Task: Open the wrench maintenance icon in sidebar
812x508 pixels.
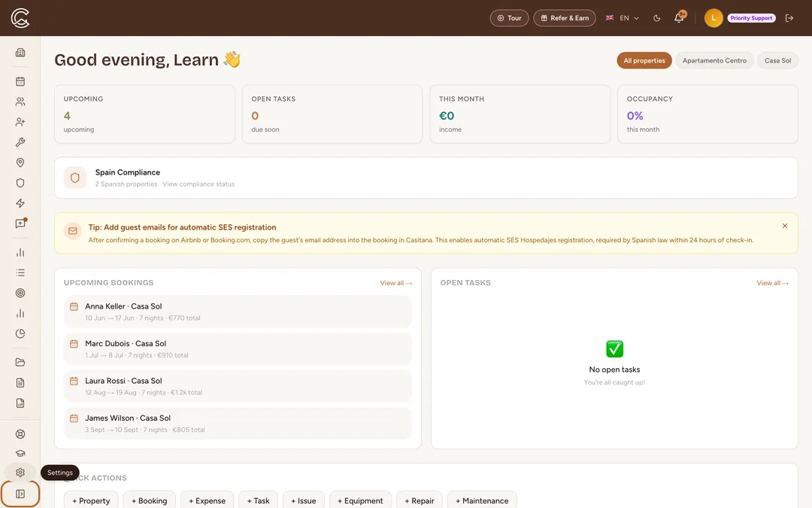Action: pos(20,142)
